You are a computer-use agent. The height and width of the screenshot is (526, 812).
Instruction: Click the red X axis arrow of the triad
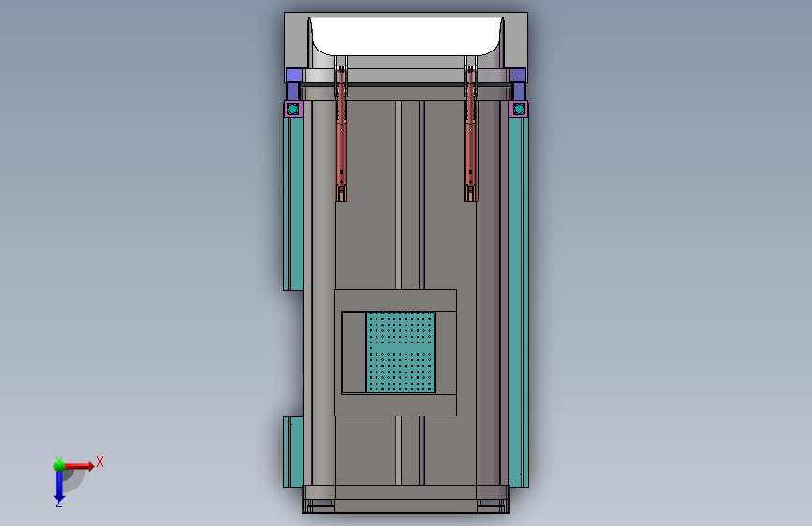click(80, 466)
